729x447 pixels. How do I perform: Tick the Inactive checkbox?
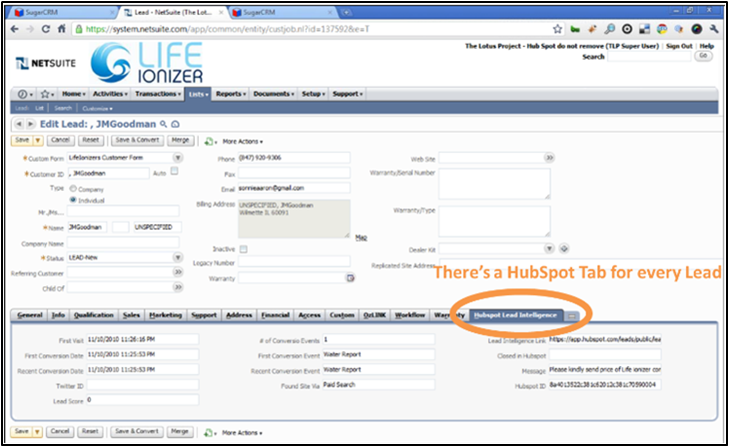point(243,248)
